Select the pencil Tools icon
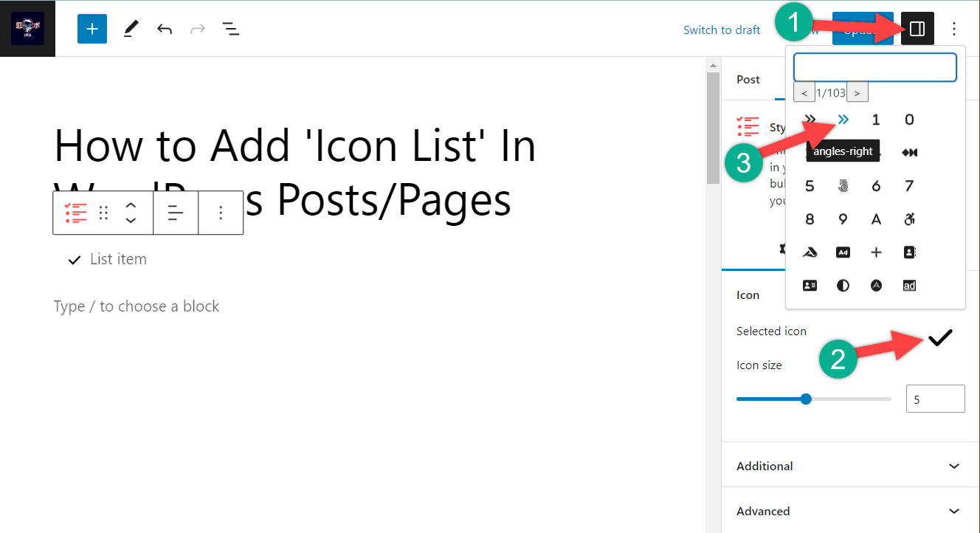 click(x=131, y=29)
